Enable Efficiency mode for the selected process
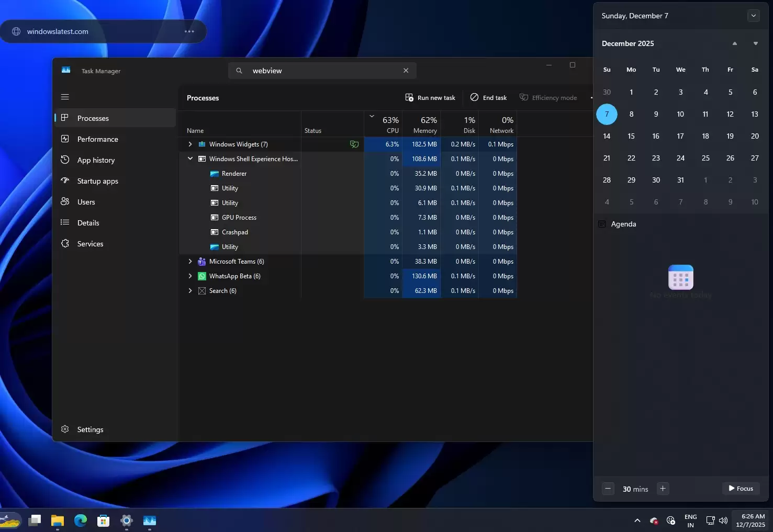This screenshot has height=532, width=773. pyautogui.click(x=548, y=97)
